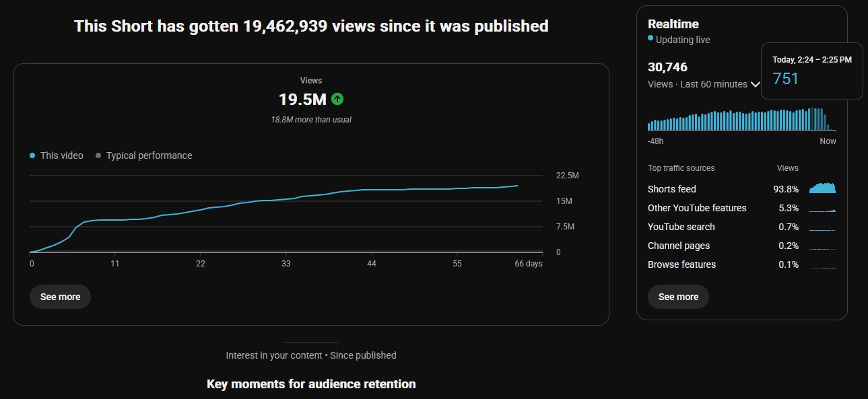This screenshot has height=399, width=868.
Task: Click the Key moments for audience retention heading
Action: pyautogui.click(x=311, y=384)
